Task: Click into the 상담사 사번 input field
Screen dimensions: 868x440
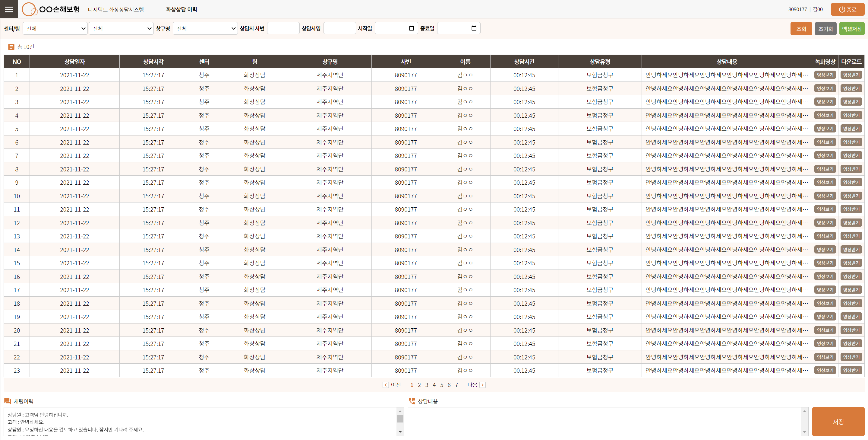Action: coord(283,28)
